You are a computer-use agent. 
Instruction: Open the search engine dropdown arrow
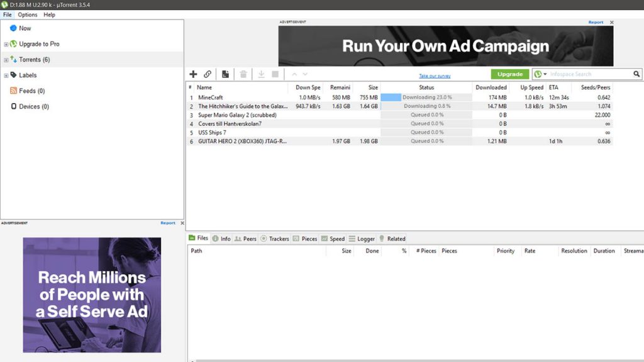(x=544, y=74)
